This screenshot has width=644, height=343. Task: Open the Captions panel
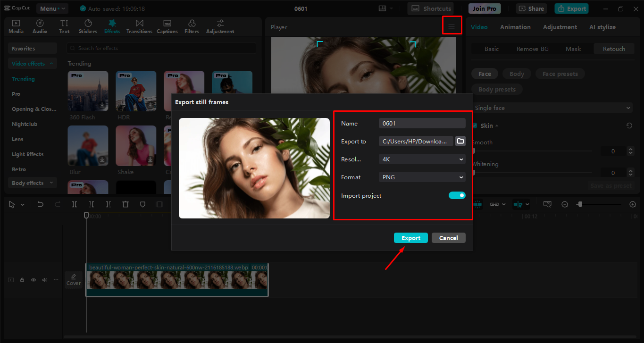(x=167, y=26)
